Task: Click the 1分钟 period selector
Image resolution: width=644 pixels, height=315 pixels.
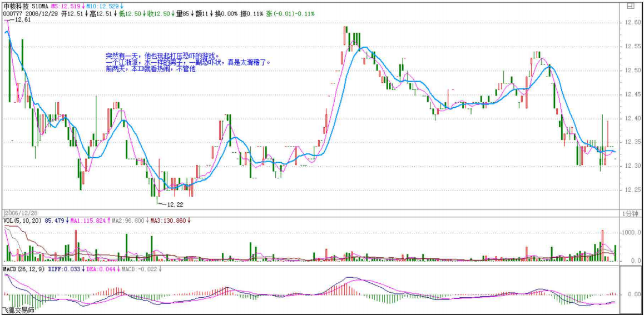Action: coord(631,213)
